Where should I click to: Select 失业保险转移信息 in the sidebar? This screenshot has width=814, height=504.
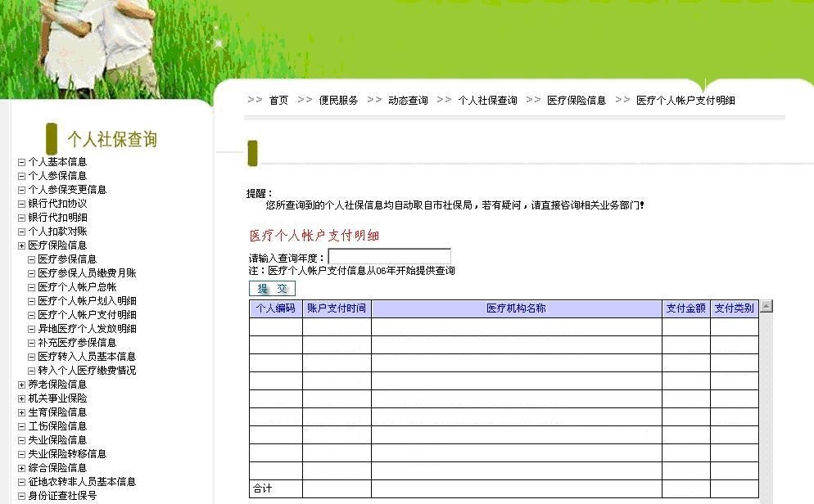tap(67, 454)
